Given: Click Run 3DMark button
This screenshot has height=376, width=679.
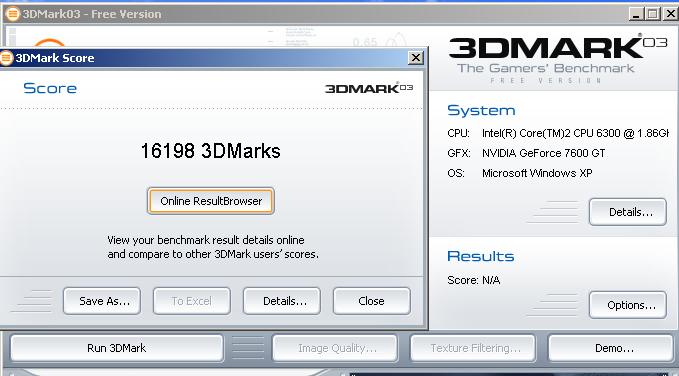Looking at the screenshot, I should click(x=116, y=348).
